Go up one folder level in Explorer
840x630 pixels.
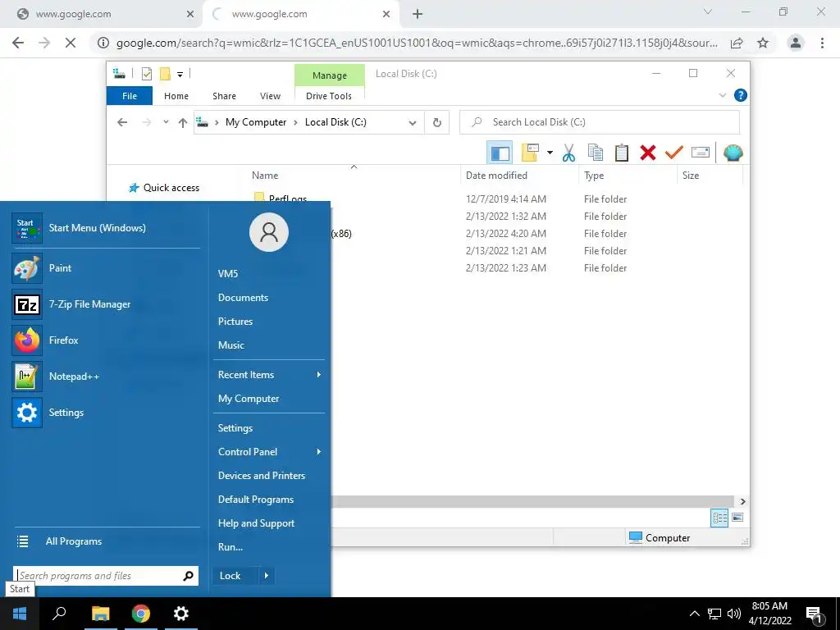pos(183,123)
